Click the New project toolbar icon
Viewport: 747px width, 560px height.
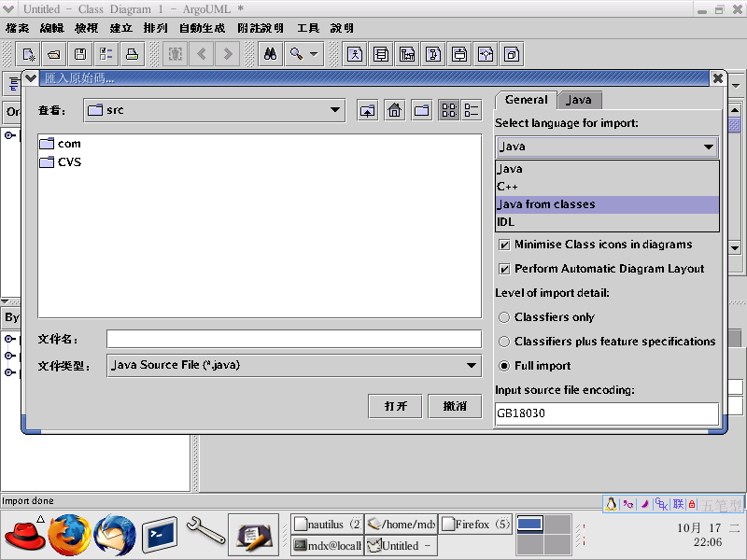coord(29,54)
